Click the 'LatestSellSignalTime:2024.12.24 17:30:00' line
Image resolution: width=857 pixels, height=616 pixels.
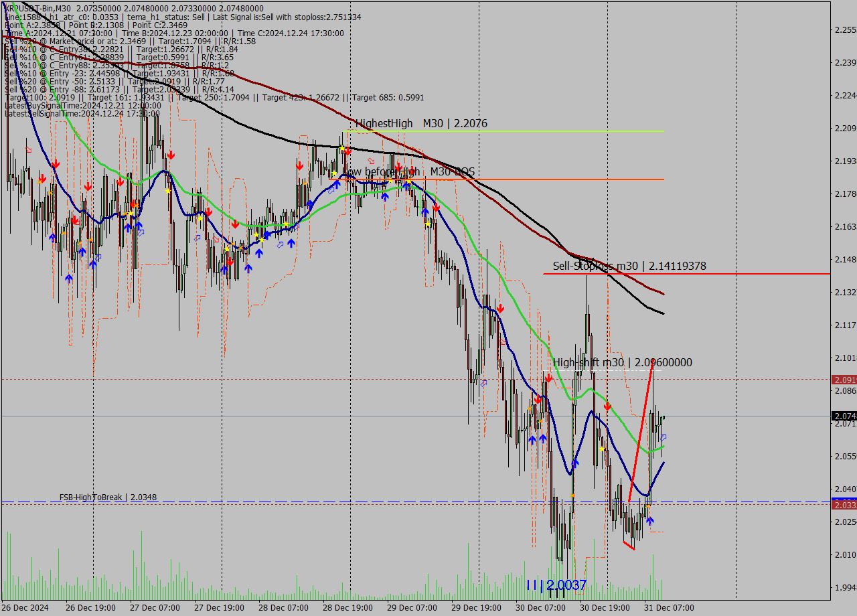(82, 113)
